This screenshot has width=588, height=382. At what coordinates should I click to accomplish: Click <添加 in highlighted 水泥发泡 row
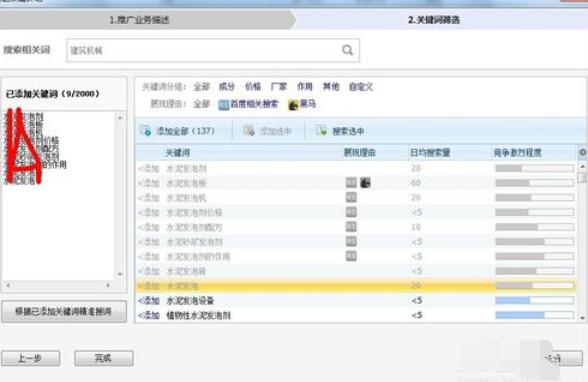149,286
